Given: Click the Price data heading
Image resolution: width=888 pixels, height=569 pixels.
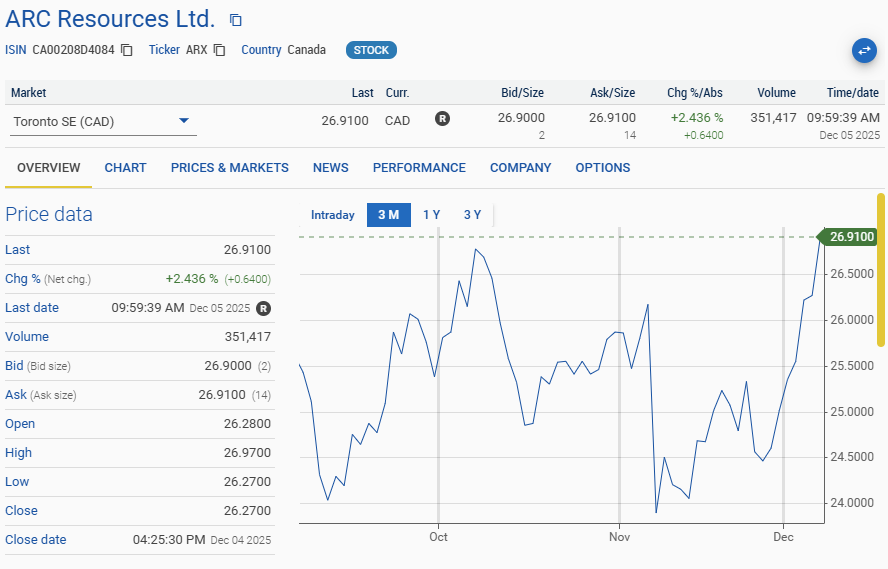Looking at the screenshot, I should click(x=49, y=215).
